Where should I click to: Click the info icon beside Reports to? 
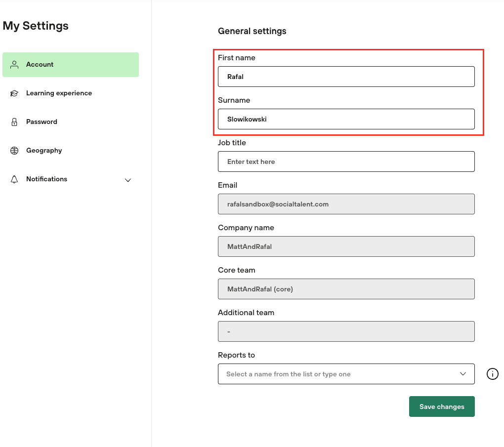492,374
